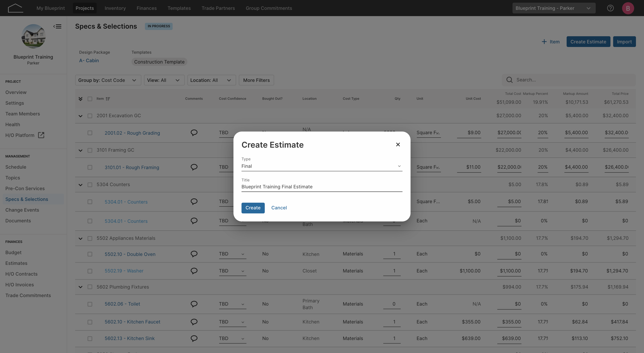The height and width of the screenshot is (353, 644).
Task: Select the 5602.06 Toilet row checkbox
Action: click(90, 304)
